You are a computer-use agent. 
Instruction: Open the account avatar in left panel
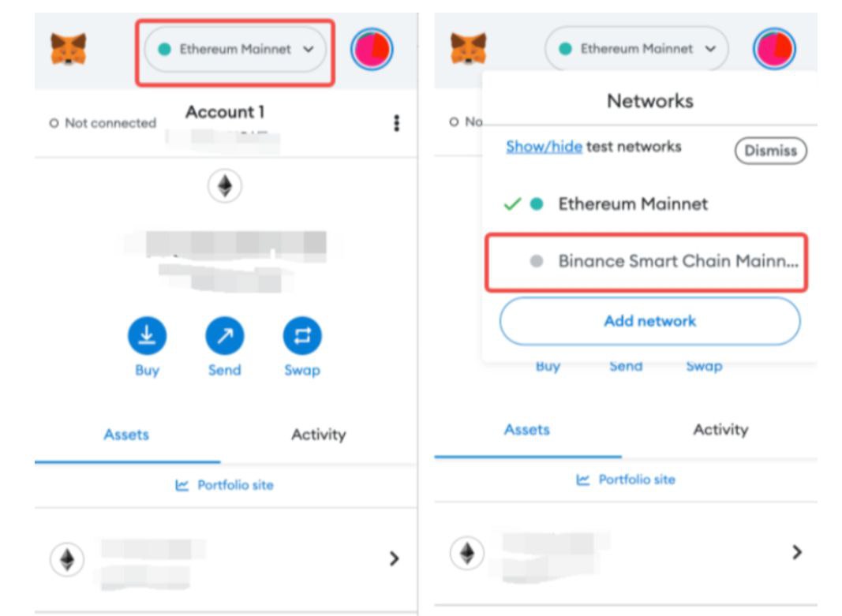tap(372, 49)
